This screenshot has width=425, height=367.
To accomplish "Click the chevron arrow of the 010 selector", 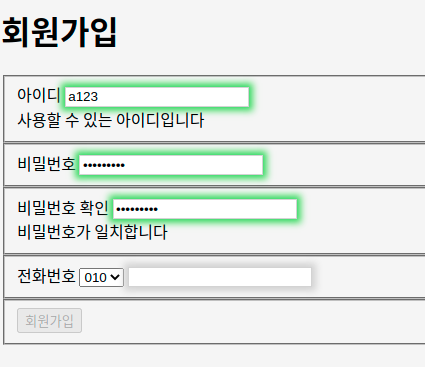I will click(x=115, y=277).
